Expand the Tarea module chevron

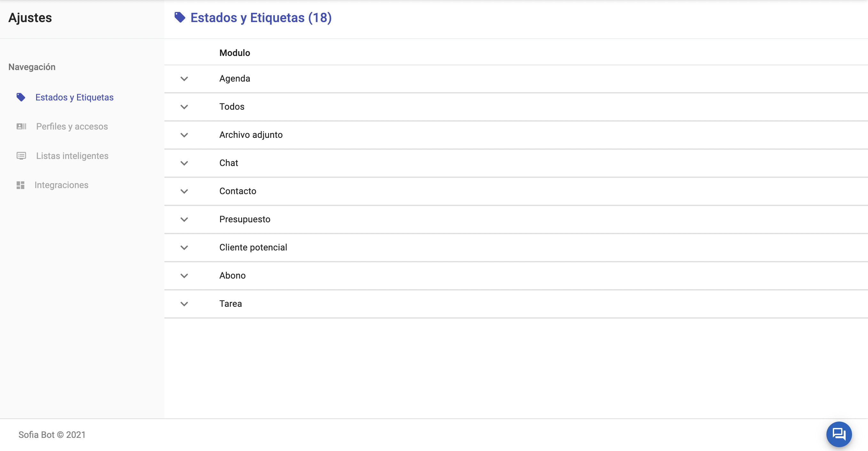point(184,304)
